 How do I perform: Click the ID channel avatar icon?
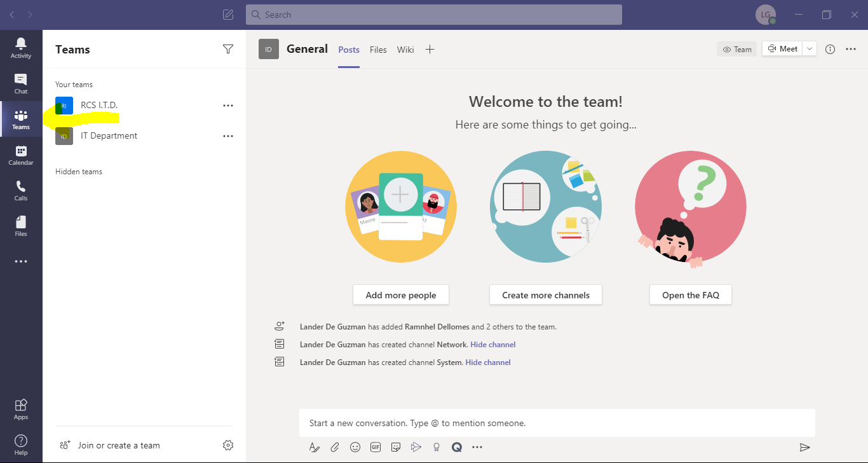[x=269, y=49]
